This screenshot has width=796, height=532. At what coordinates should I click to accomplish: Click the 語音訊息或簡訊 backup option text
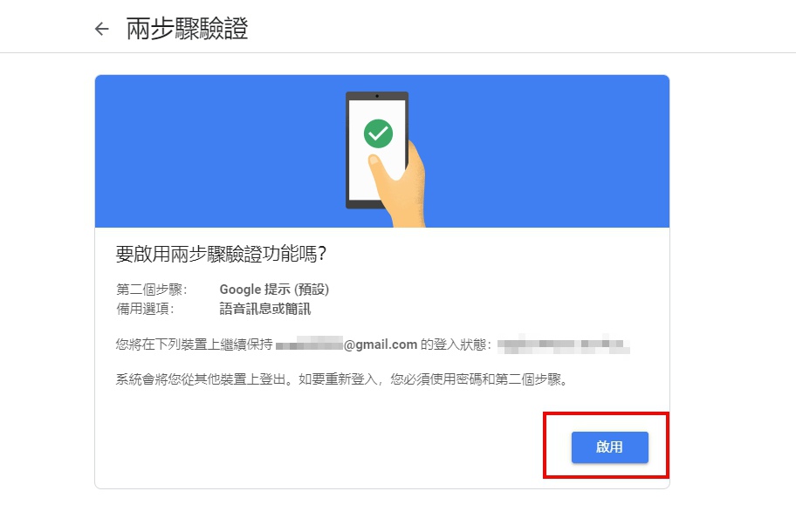pyautogui.click(x=265, y=309)
